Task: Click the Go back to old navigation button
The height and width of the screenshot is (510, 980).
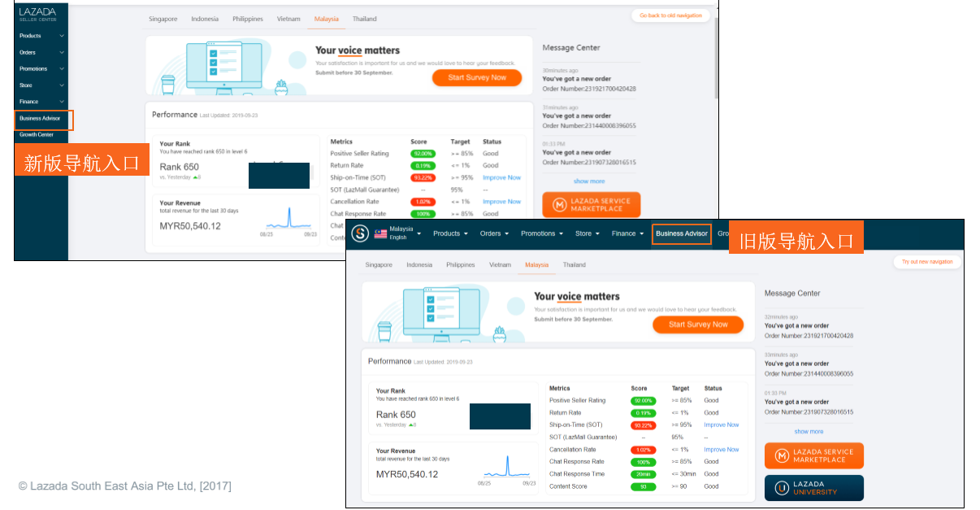Action: click(x=670, y=15)
